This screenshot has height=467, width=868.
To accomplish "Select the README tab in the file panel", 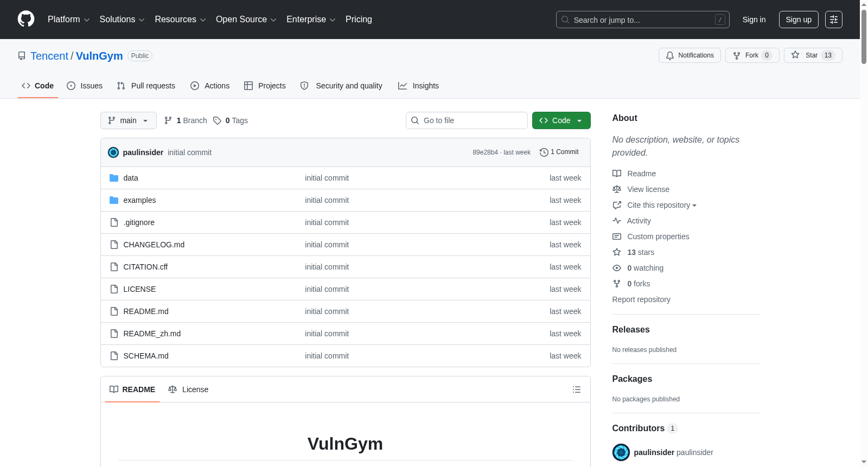I will pos(132,389).
